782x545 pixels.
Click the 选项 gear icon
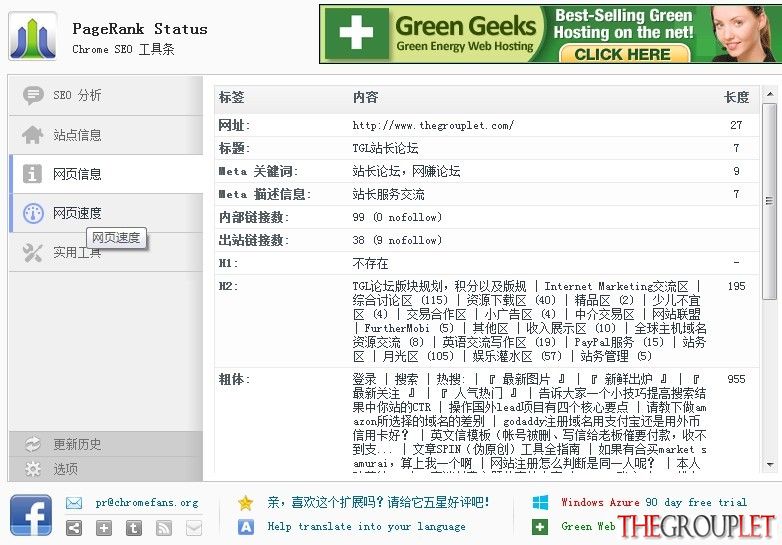click(33, 469)
